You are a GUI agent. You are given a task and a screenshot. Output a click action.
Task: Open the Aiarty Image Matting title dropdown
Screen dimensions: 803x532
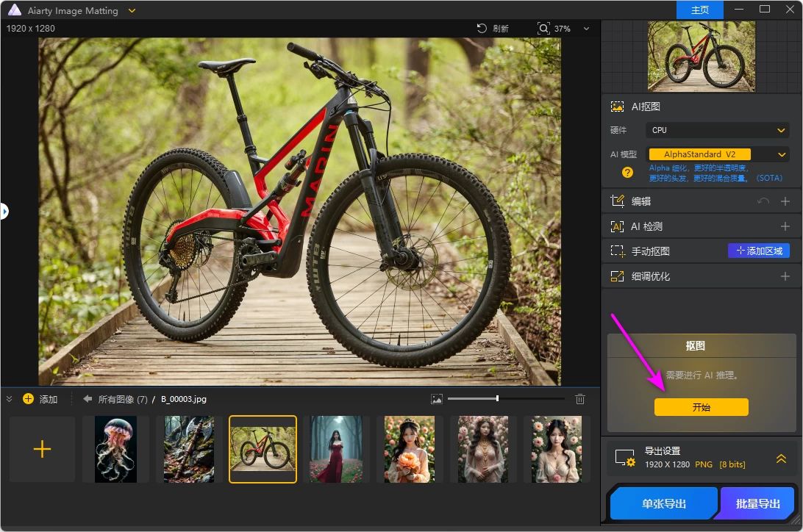coord(132,10)
